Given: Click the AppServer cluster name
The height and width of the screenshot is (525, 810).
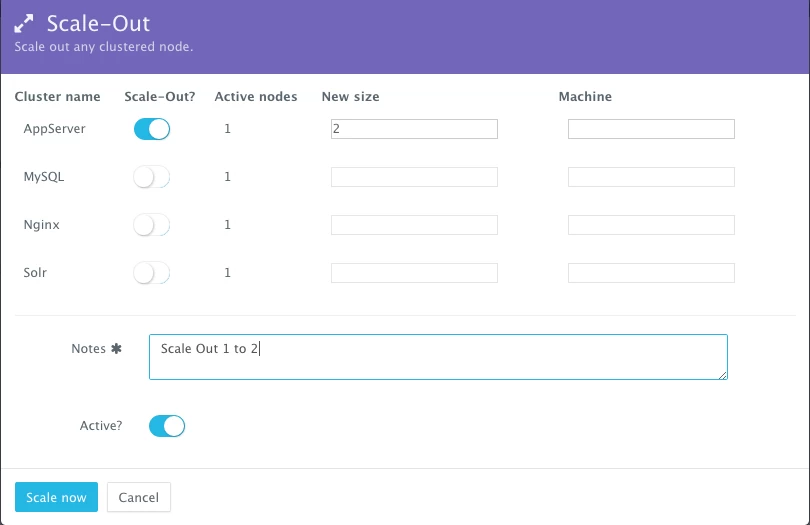Looking at the screenshot, I should pyautogui.click(x=54, y=129).
